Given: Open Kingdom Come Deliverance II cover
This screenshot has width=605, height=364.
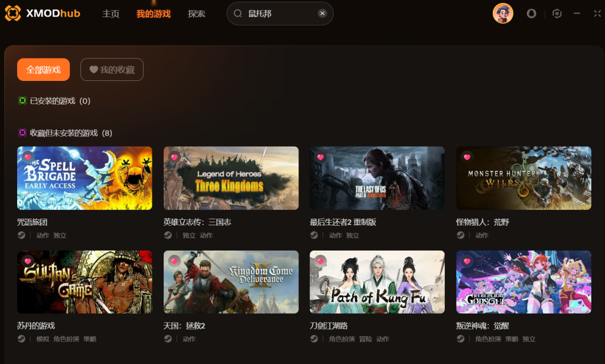Looking at the screenshot, I should point(231,282).
